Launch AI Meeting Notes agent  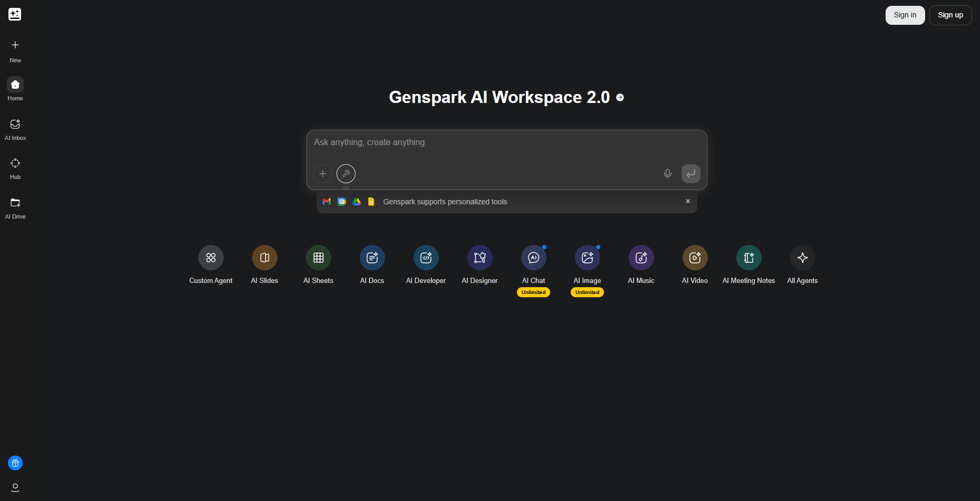[x=748, y=258]
